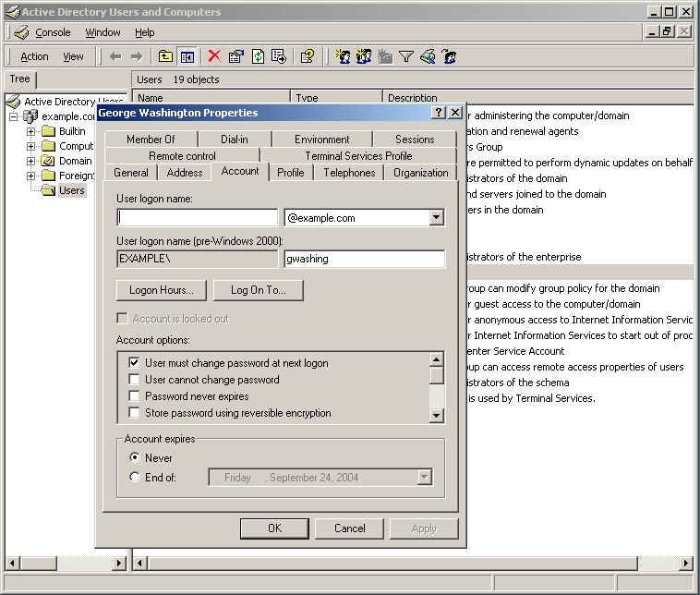Switch to the Environment tab
700x595 pixels.
click(322, 140)
